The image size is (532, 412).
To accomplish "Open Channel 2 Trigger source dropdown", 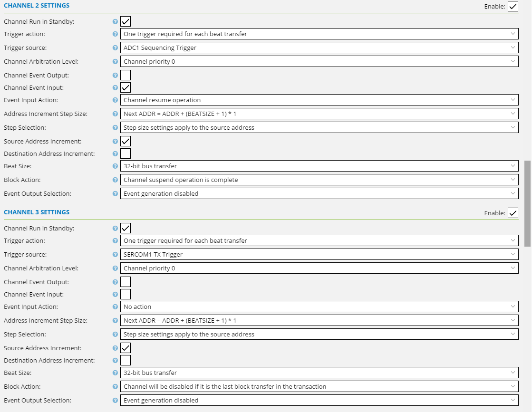I will [319, 48].
